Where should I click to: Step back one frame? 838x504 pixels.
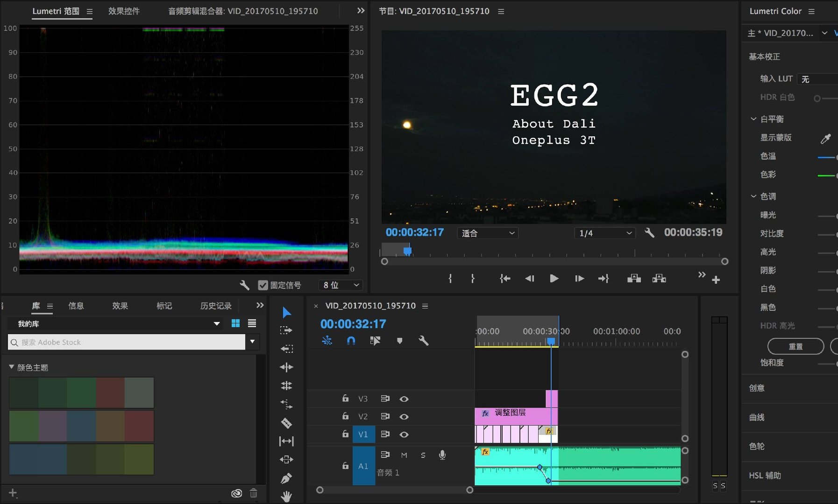[530, 279]
